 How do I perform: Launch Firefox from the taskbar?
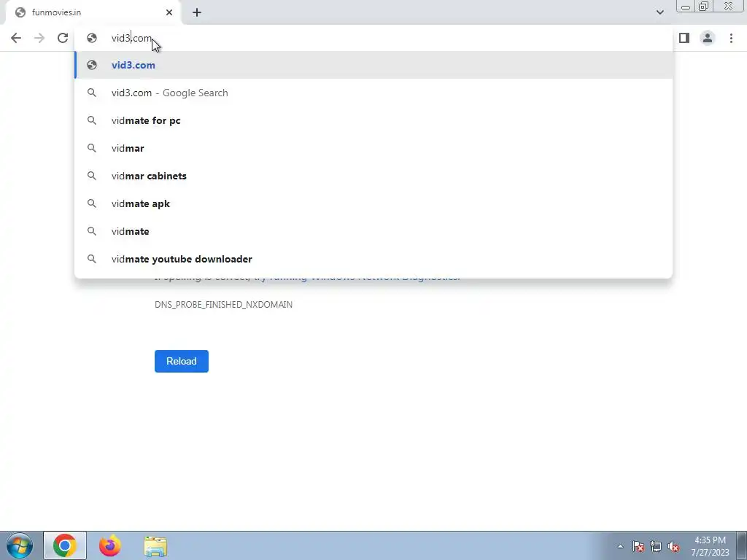point(110,545)
